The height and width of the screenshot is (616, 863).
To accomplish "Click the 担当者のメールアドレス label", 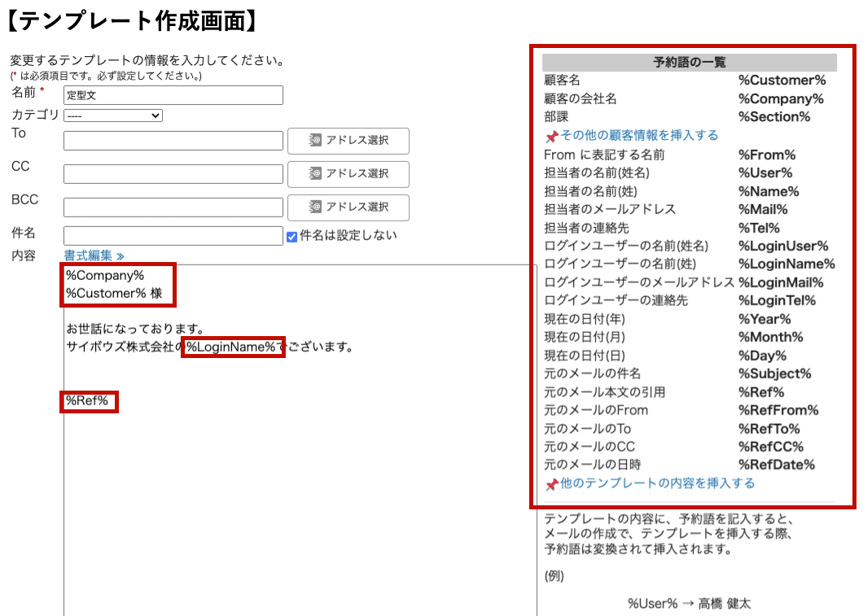I will (x=610, y=210).
